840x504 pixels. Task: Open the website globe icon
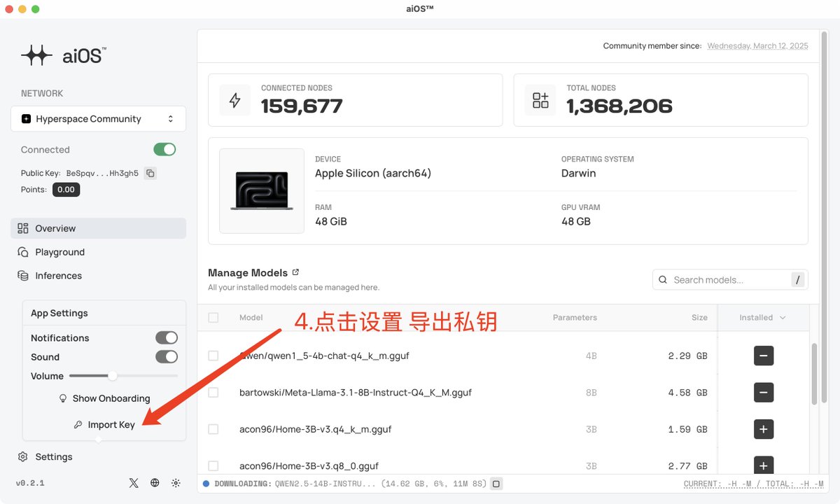155,483
